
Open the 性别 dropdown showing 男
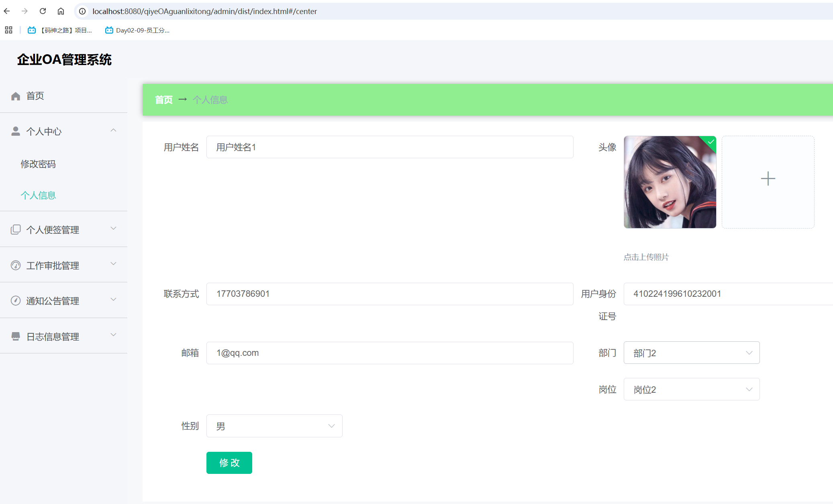[x=274, y=426]
